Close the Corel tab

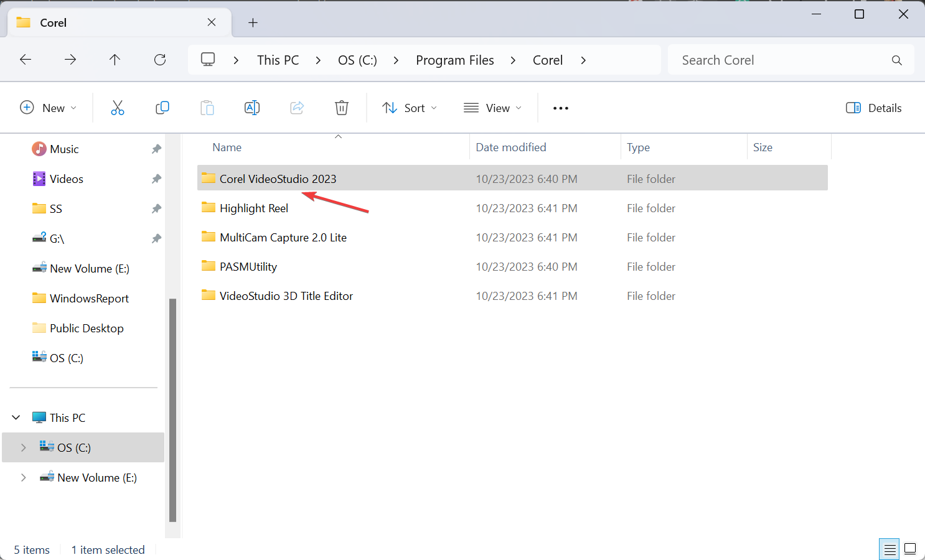pyautogui.click(x=212, y=22)
